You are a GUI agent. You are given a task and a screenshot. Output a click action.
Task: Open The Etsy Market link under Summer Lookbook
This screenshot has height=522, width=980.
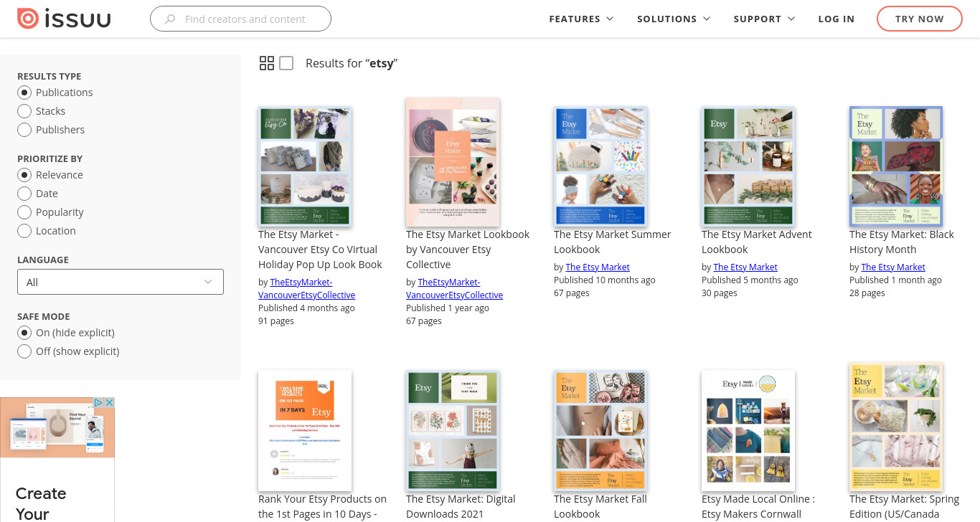pos(598,267)
